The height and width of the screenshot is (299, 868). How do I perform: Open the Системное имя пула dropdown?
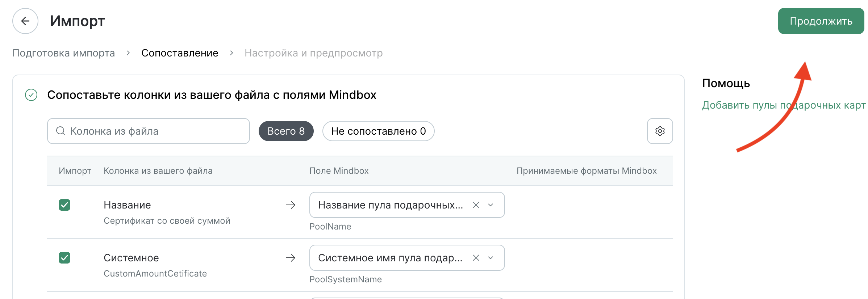point(407,258)
